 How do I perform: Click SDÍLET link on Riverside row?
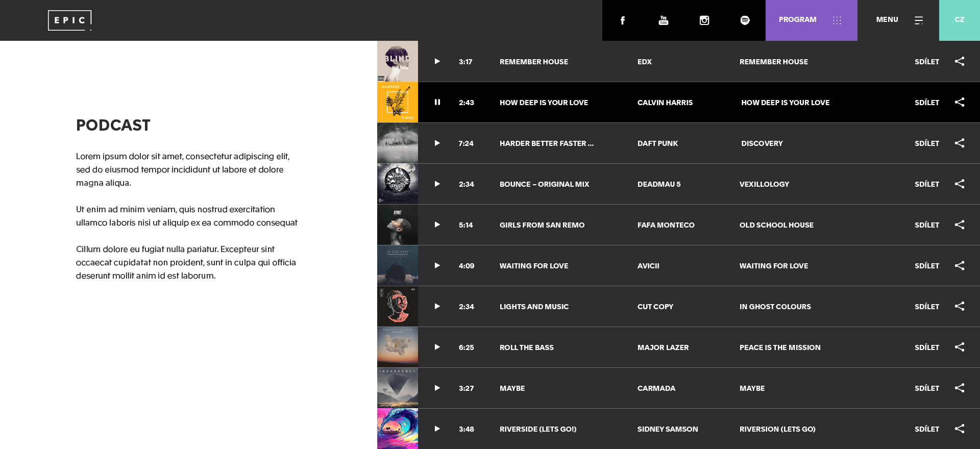click(927, 429)
